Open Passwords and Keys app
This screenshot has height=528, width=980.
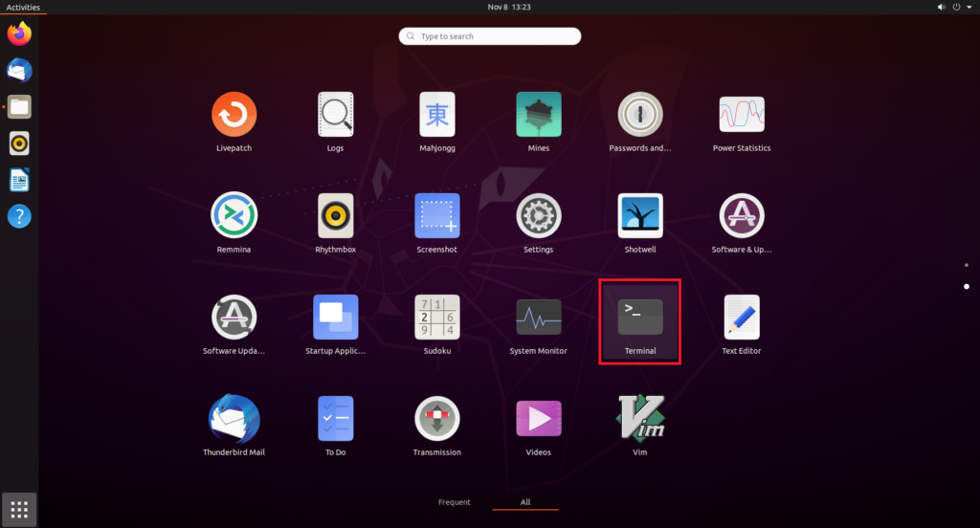[640, 121]
